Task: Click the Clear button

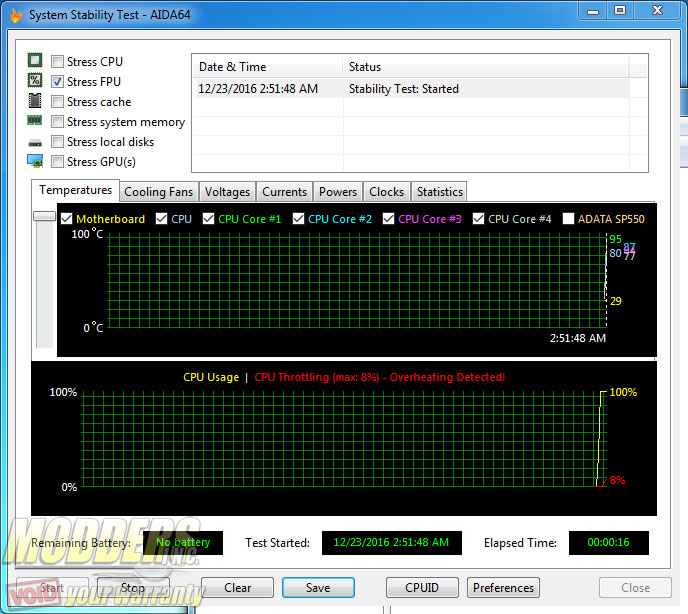Action: 237,588
